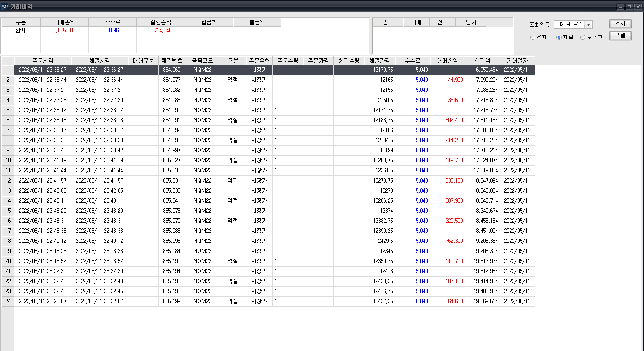Click the 거래일자 column header
Screen dimensions: 644x351
[x=517, y=60]
